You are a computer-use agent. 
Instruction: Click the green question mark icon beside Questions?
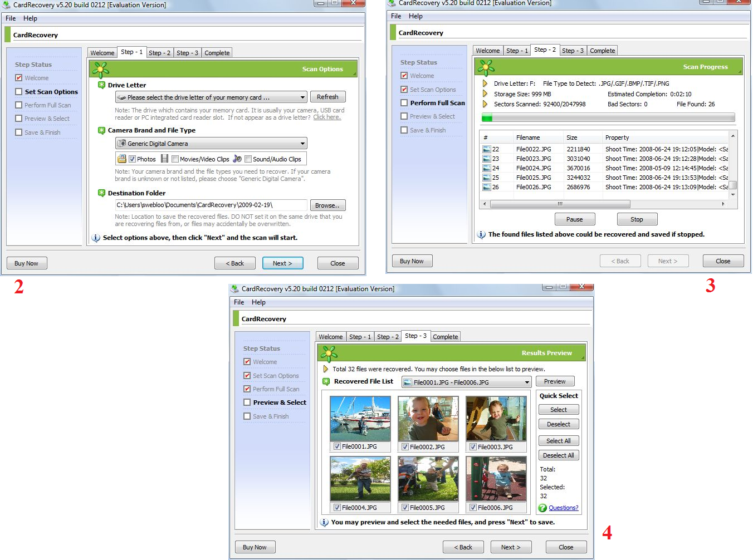pyautogui.click(x=542, y=508)
